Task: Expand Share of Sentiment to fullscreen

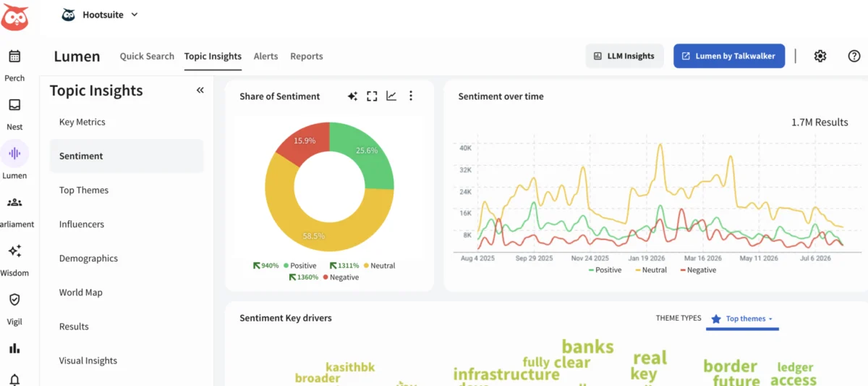Action: [372, 96]
